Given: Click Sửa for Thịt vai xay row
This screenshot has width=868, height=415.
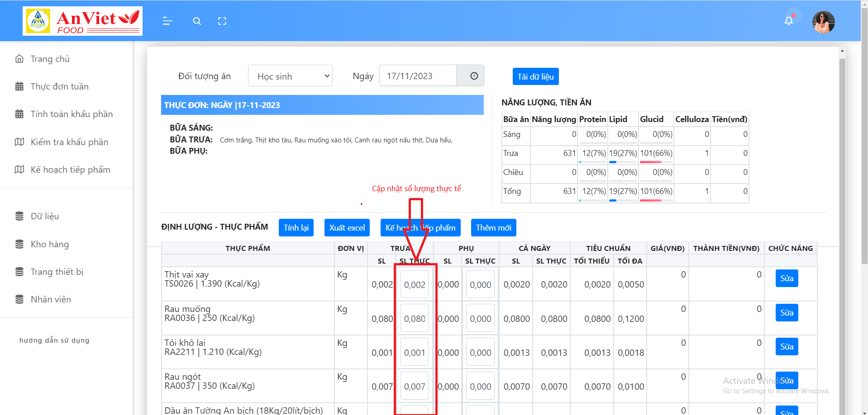Looking at the screenshot, I should 787,278.
